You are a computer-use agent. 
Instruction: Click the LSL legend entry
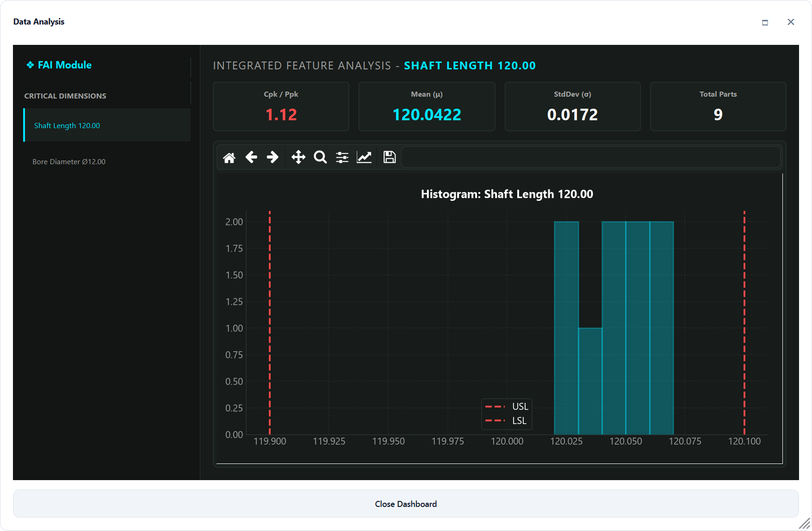(x=506, y=420)
